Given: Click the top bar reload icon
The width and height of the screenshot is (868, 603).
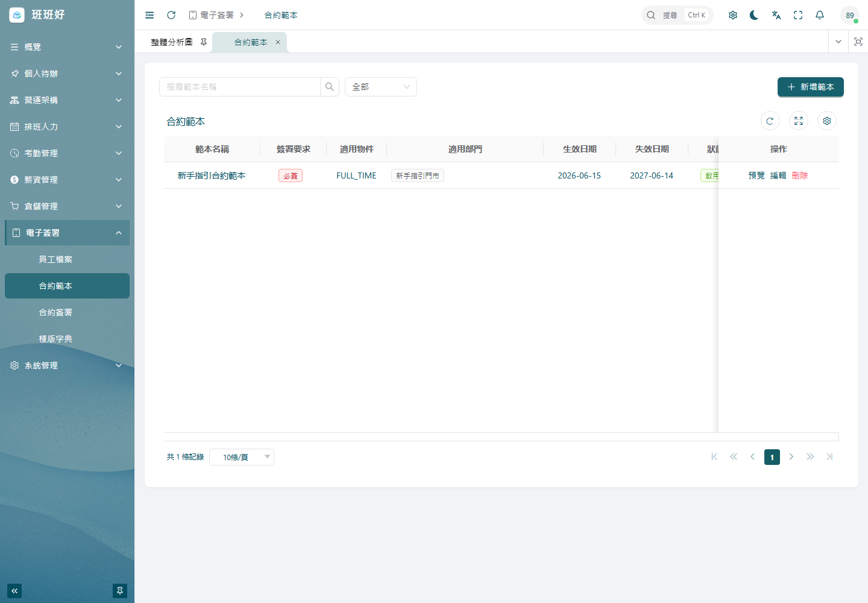Looking at the screenshot, I should click(x=171, y=15).
